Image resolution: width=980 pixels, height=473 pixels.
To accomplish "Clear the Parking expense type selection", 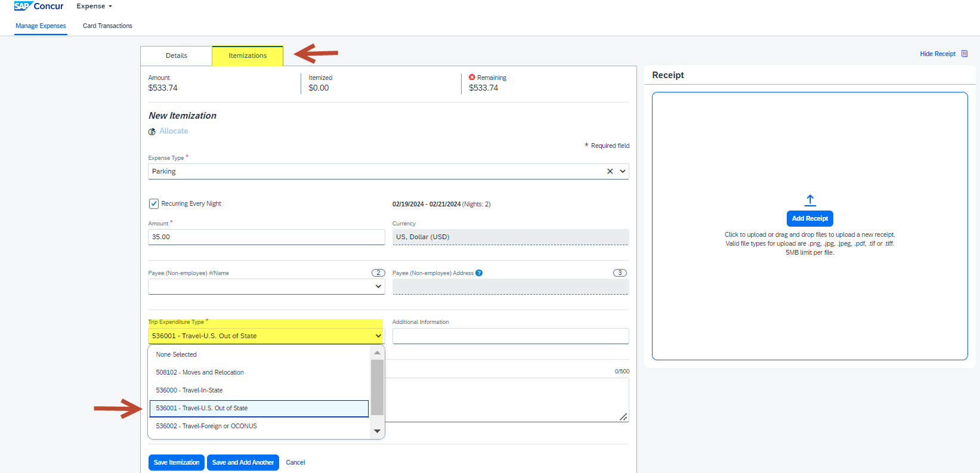I will click(610, 171).
